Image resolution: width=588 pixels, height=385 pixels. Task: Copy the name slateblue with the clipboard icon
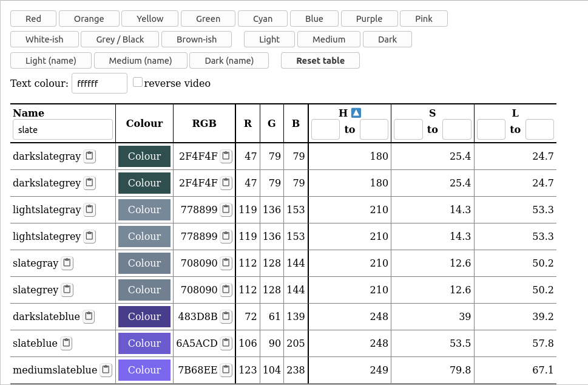coord(67,343)
